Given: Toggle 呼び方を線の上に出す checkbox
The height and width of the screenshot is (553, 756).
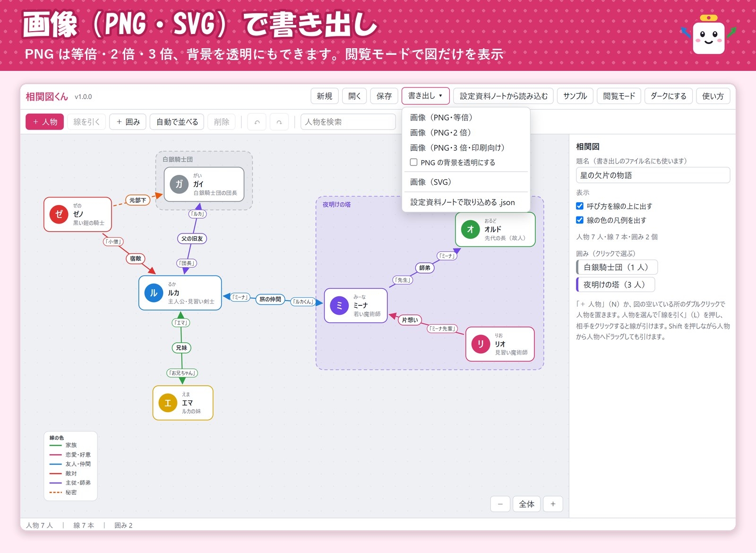Looking at the screenshot, I should point(580,206).
